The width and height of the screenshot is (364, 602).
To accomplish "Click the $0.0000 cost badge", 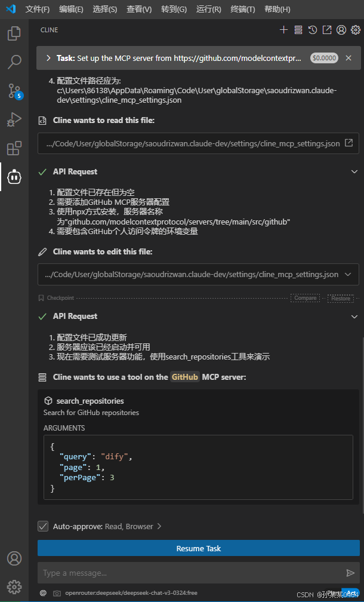I will coord(325,58).
